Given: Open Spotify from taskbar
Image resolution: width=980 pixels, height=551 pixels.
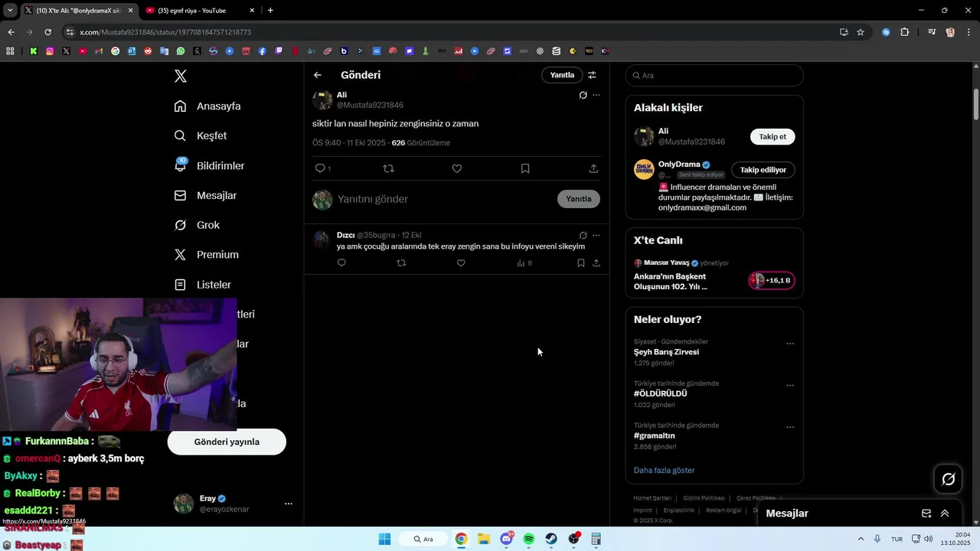Looking at the screenshot, I should 528,539.
